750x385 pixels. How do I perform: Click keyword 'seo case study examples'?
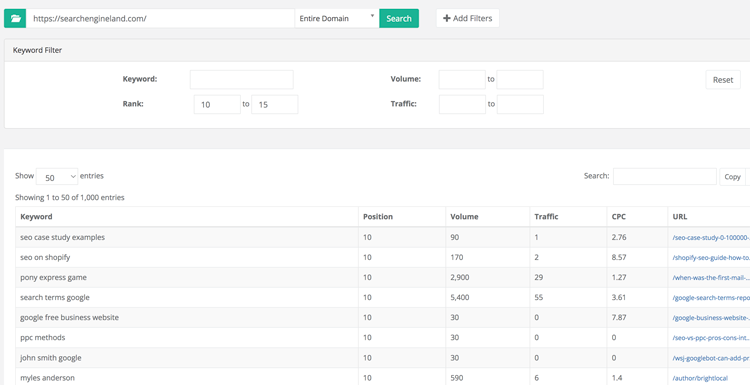pyautogui.click(x=62, y=237)
